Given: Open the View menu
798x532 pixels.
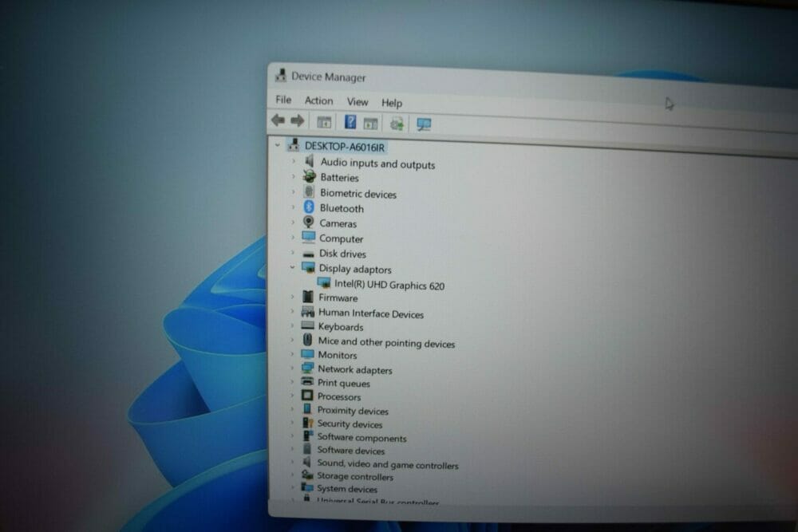Looking at the screenshot, I should click(x=358, y=102).
